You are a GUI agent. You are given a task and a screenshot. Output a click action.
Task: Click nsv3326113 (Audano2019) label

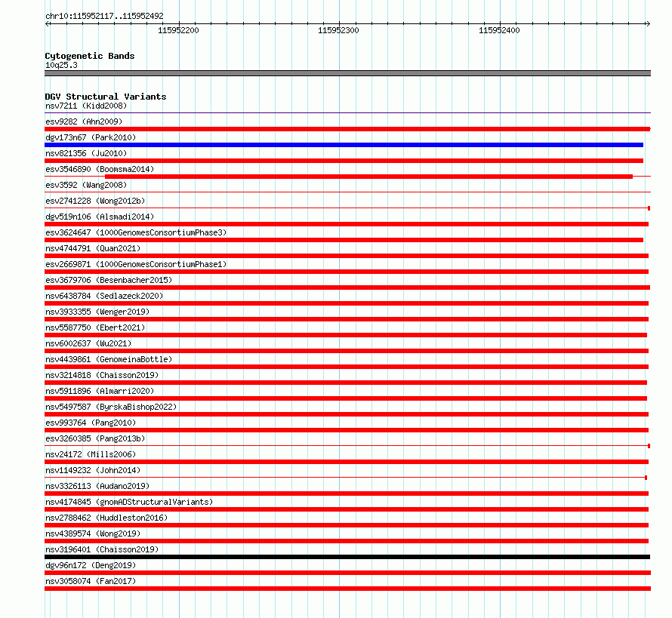coord(97,486)
